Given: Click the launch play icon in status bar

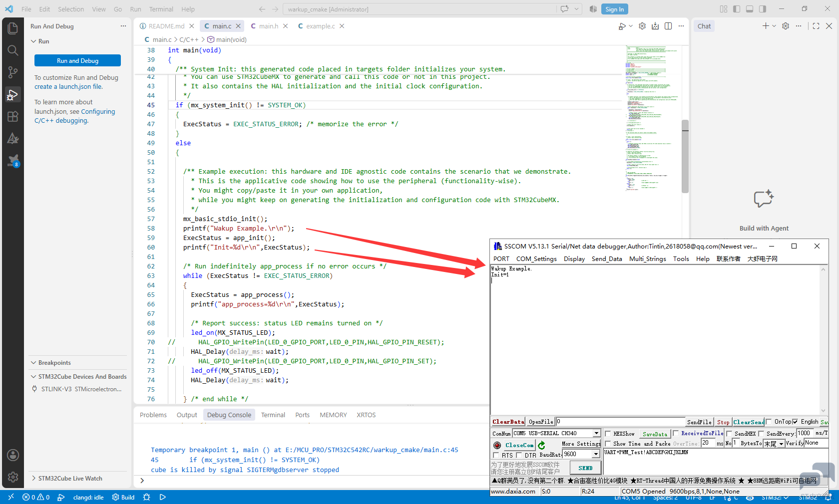Looking at the screenshot, I should pyautogui.click(x=162, y=497).
